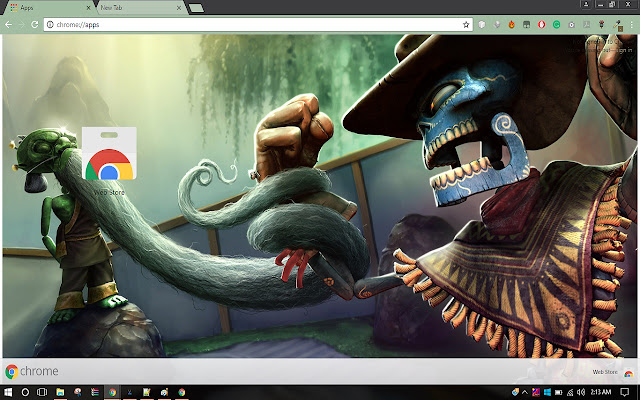Open the Action Center notifications icon
The height and width of the screenshot is (400, 640).
(624, 392)
